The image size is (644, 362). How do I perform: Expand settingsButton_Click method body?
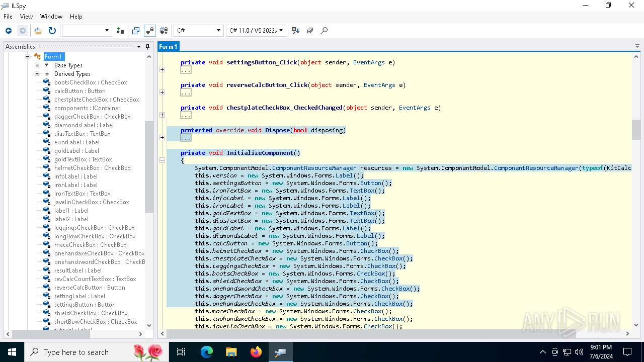point(162,70)
